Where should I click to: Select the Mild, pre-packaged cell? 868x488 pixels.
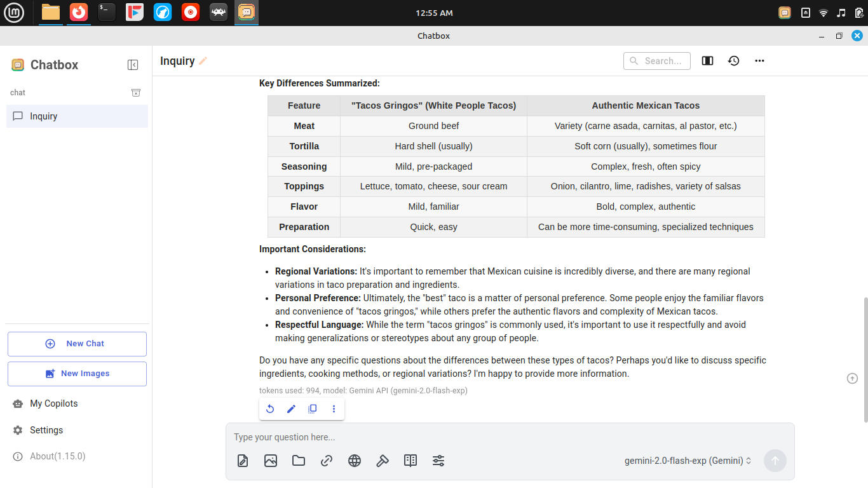tap(433, 166)
